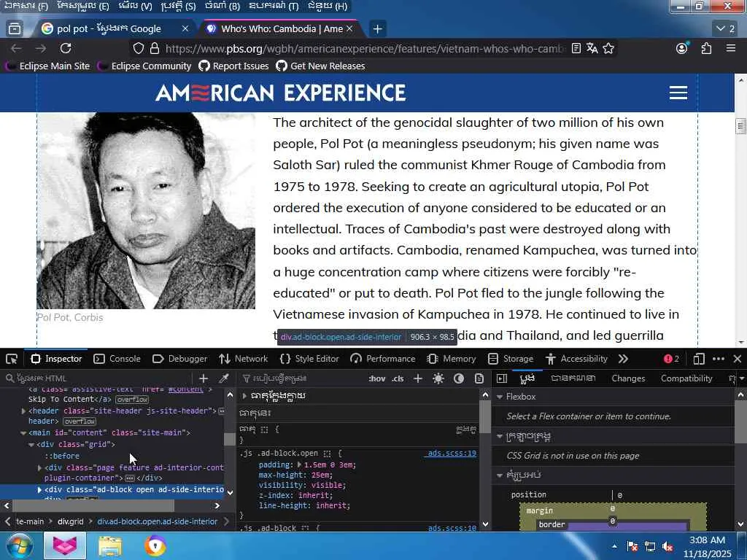747x560 pixels.
Task: Open responsive design mode icon in devtools
Action: coord(698,359)
